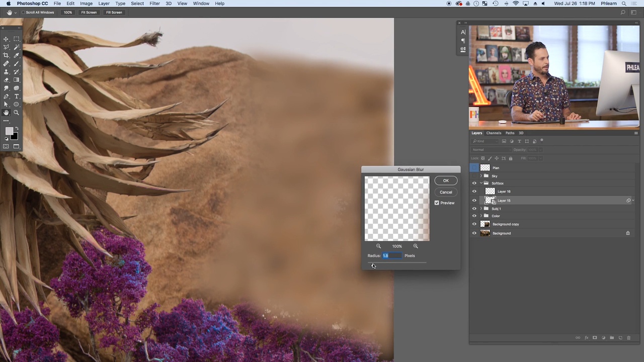Select the Sponge tool

pos(17,88)
